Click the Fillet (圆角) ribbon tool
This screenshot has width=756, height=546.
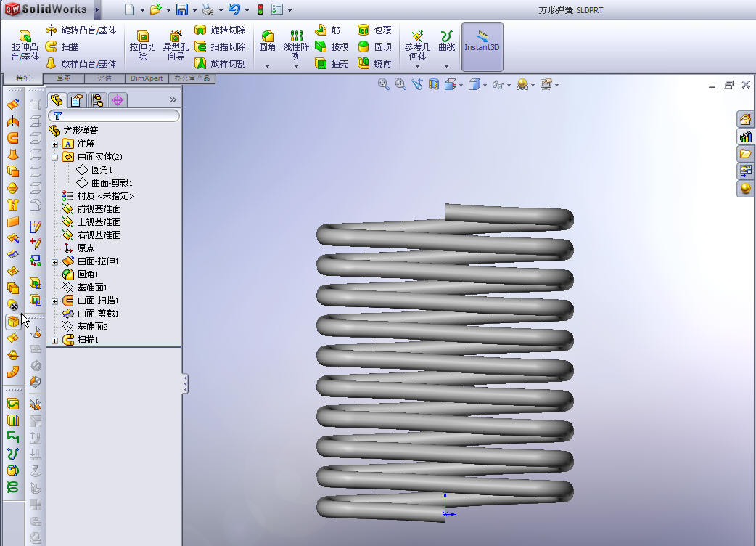click(x=267, y=41)
